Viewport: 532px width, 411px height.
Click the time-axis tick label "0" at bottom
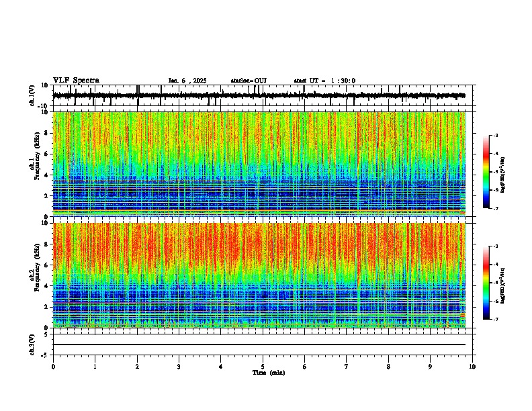point(53,367)
